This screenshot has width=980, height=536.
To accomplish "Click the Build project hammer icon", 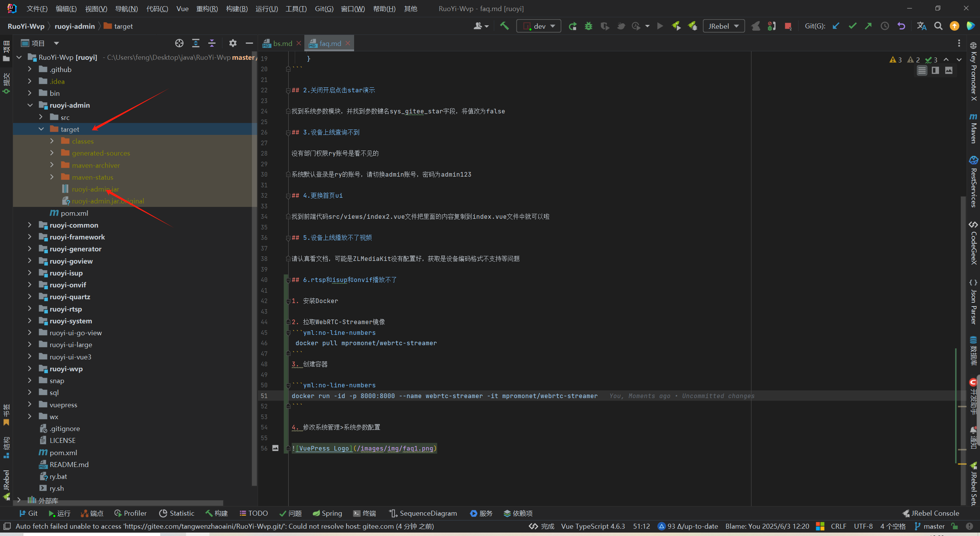I will tap(504, 26).
